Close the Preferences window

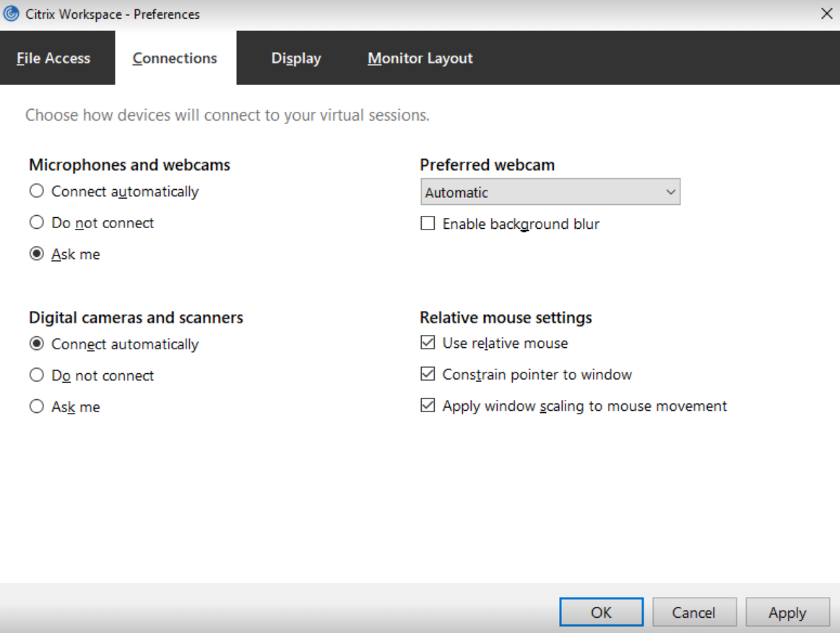pos(826,14)
